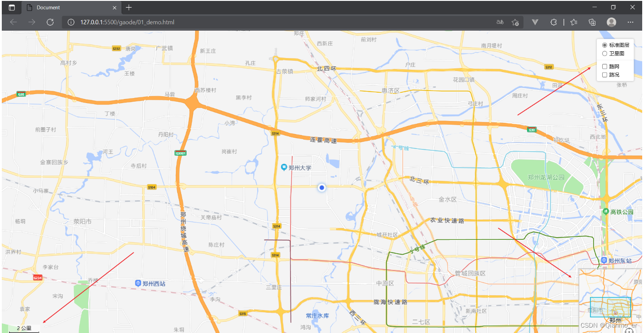Click the 陇海快速路 road label
The height and width of the screenshot is (333, 644).
click(x=390, y=302)
